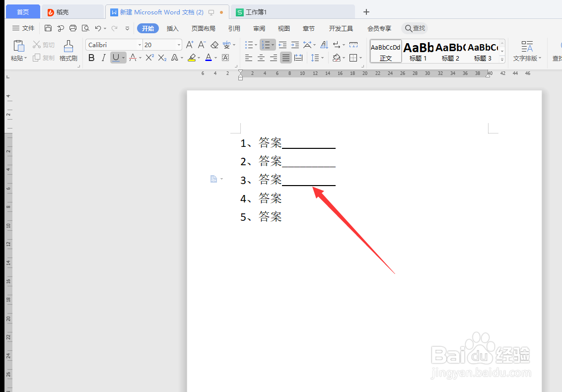Apply Superscript X² formatting

pos(150,58)
